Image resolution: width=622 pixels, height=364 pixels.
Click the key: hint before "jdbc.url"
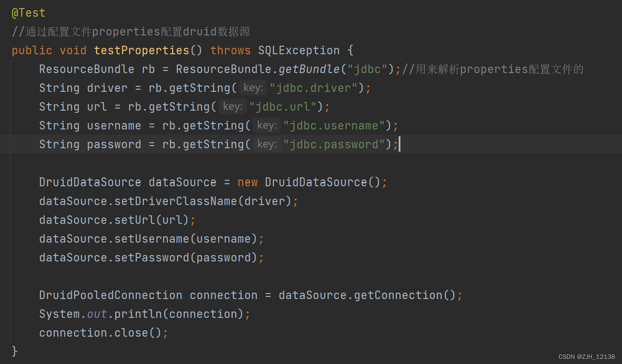233,107
